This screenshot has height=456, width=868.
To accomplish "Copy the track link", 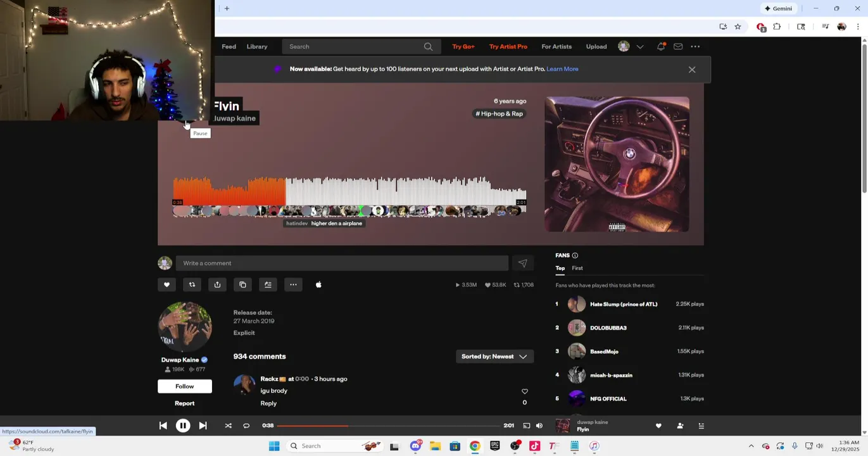I will click(x=242, y=285).
